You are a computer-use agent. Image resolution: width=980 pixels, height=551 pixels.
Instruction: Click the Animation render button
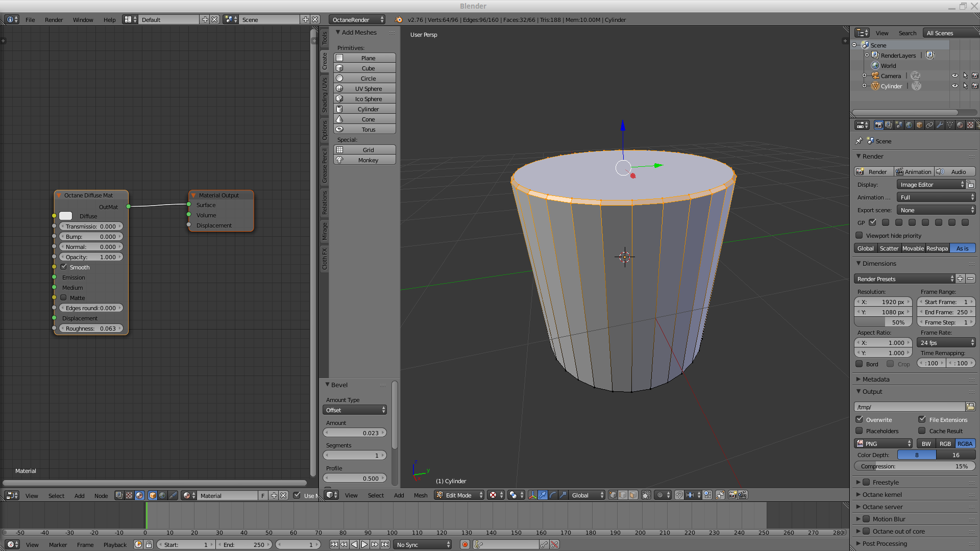[x=914, y=171]
